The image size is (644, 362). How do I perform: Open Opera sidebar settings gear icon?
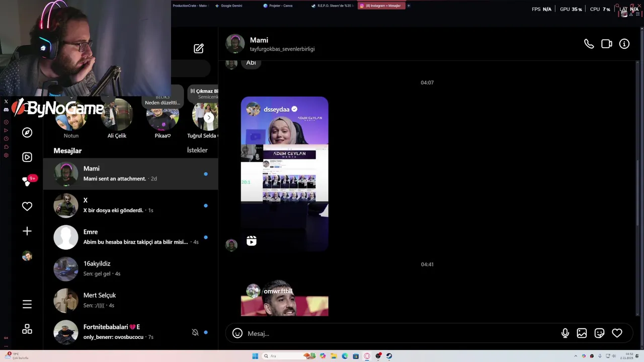6,155
